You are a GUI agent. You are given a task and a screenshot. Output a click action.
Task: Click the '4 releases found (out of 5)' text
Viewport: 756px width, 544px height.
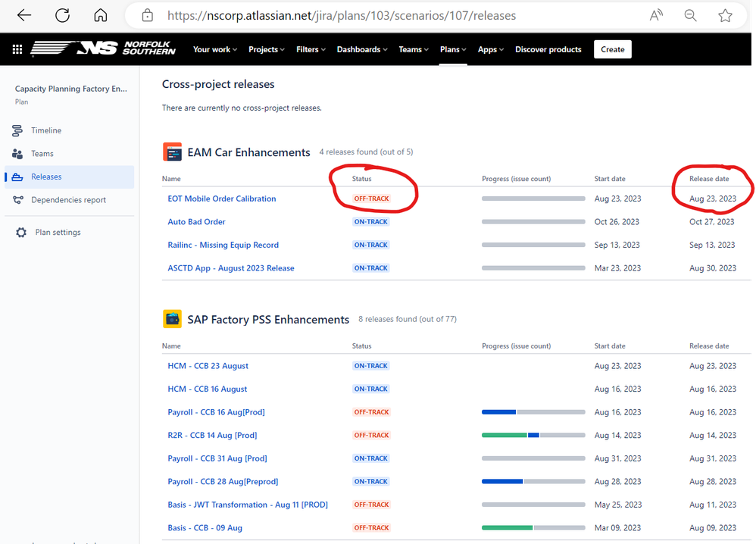(366, 152)
